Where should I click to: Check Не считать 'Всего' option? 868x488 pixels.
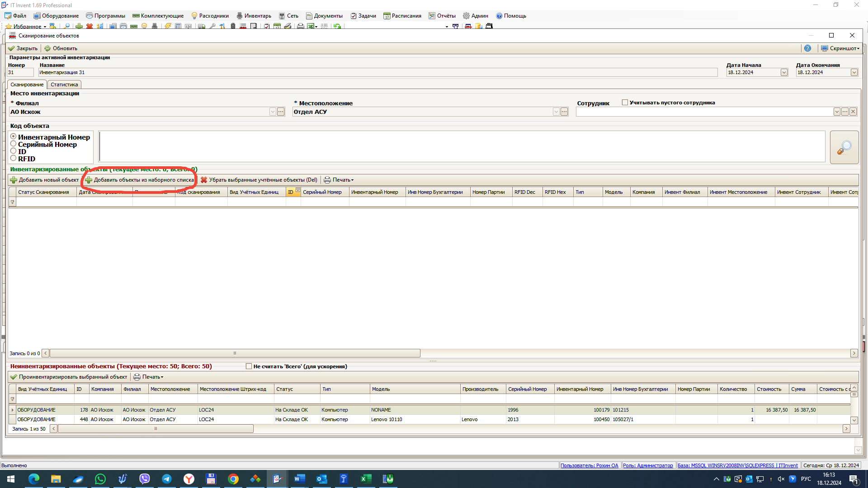[x=249, y=366]
